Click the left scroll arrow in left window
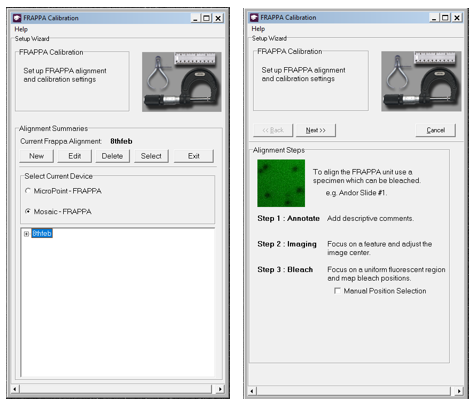The image size is (472, 404). pyautogui.click(x=14, y=389)
